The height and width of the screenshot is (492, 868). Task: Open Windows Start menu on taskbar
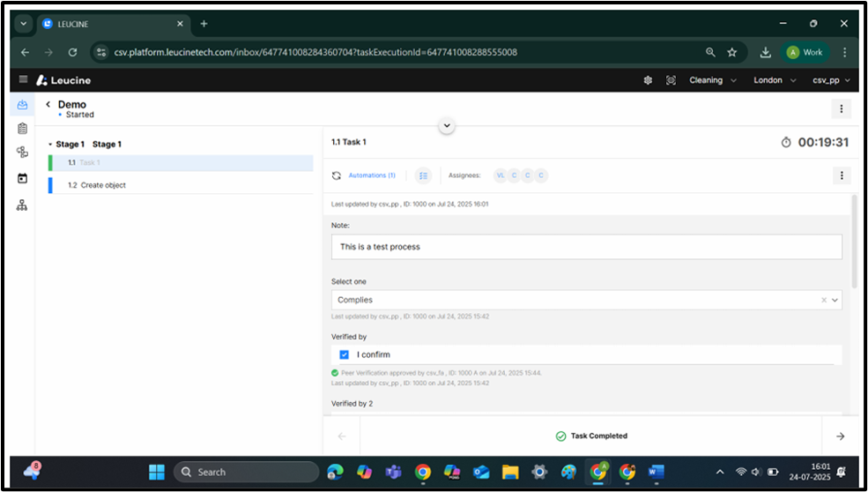pos(157,472)
